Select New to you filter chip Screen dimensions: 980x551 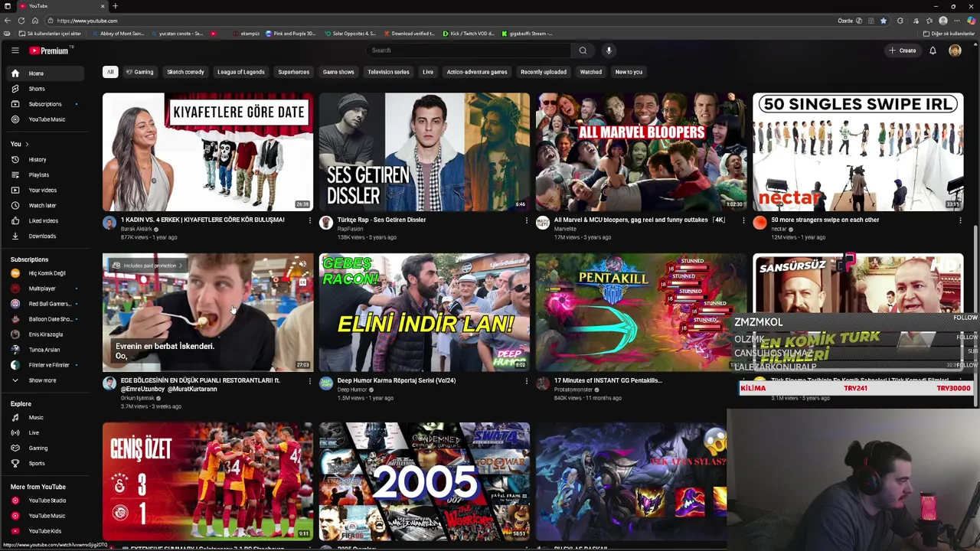point(629,72)
